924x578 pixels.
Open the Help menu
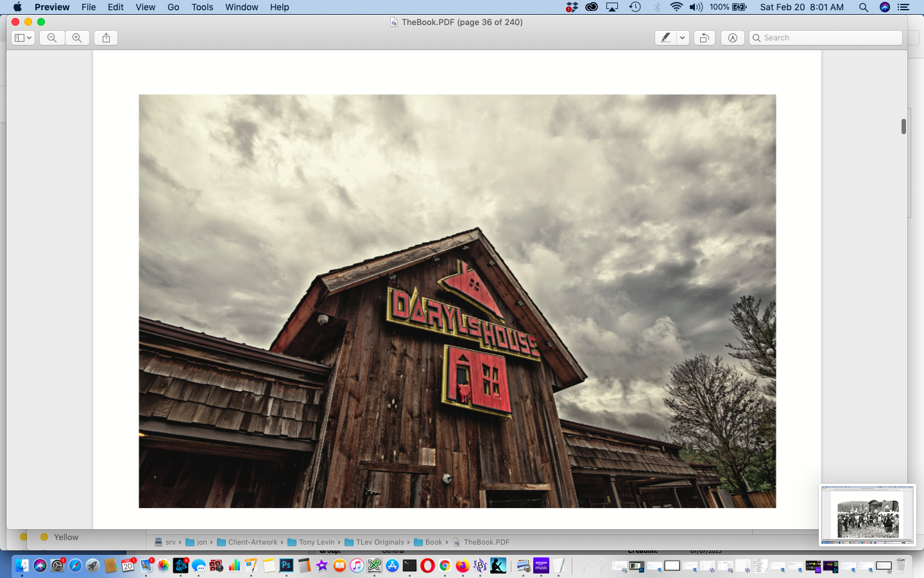[x=279, y=7]
